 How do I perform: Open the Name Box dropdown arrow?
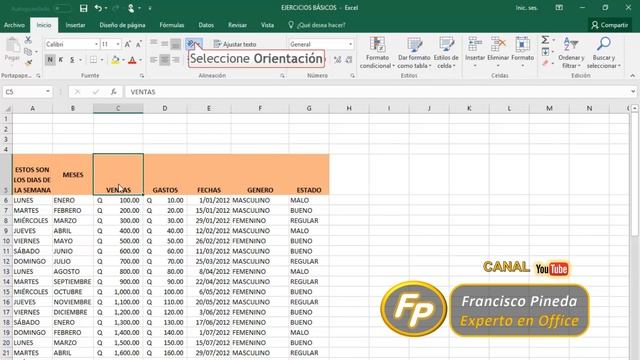point(48,92)
